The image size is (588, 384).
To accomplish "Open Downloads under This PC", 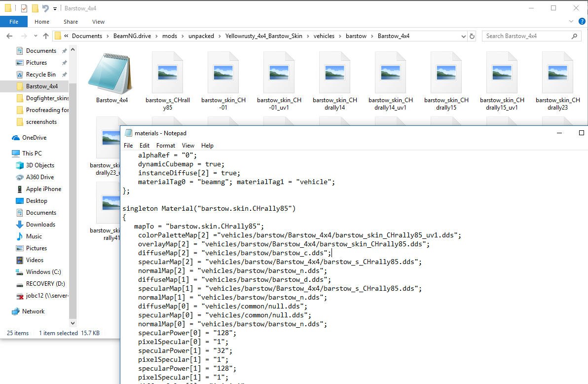I will click(x=40, y=225).
